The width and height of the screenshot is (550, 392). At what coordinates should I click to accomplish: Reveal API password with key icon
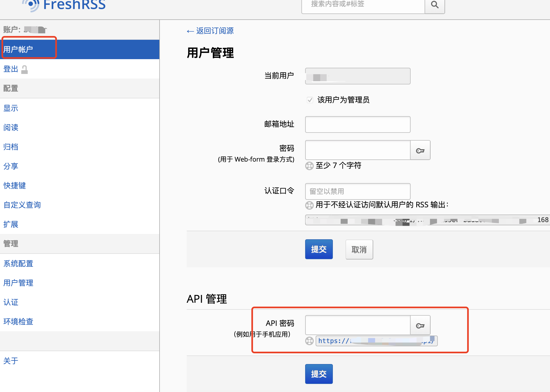click(420, 326)
